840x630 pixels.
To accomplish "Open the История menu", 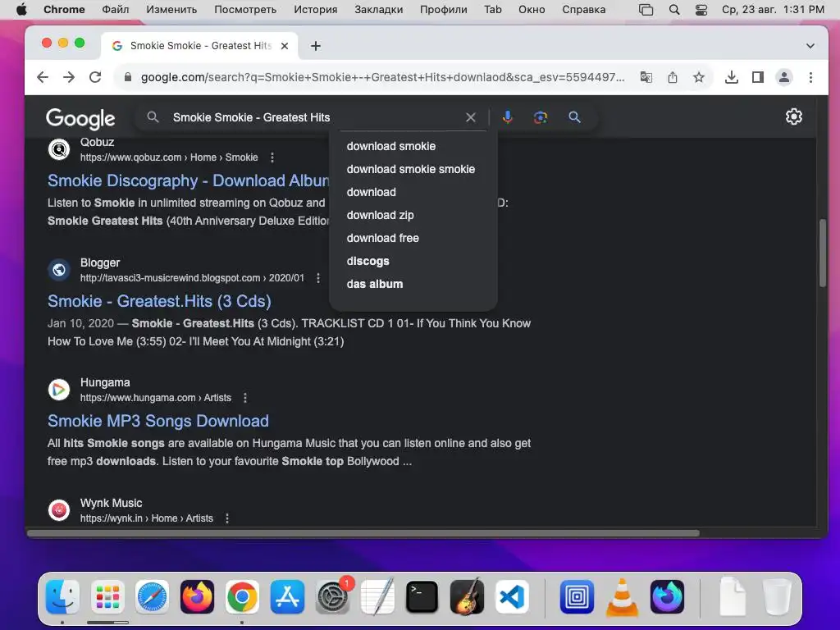I will click(316, 10).
